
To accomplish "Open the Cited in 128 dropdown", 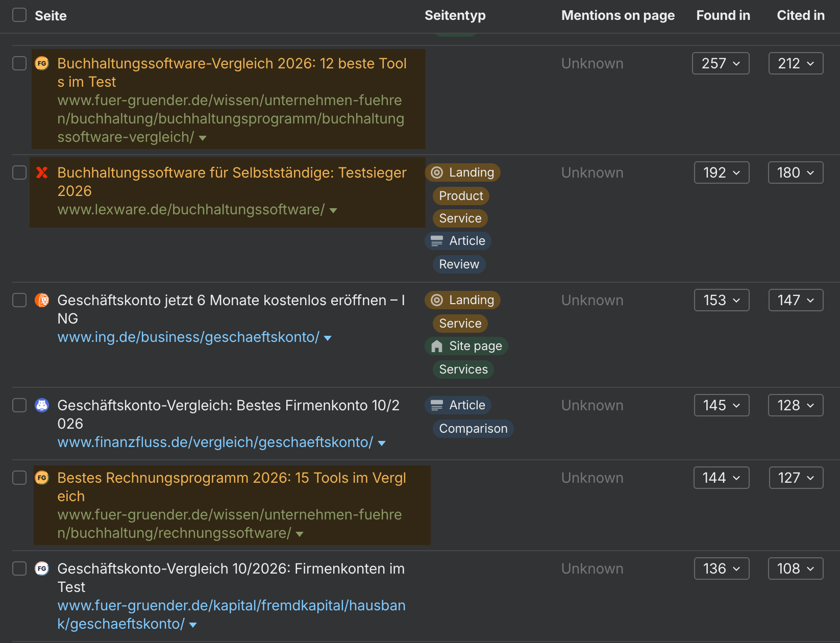I will [x=796, y=405].
